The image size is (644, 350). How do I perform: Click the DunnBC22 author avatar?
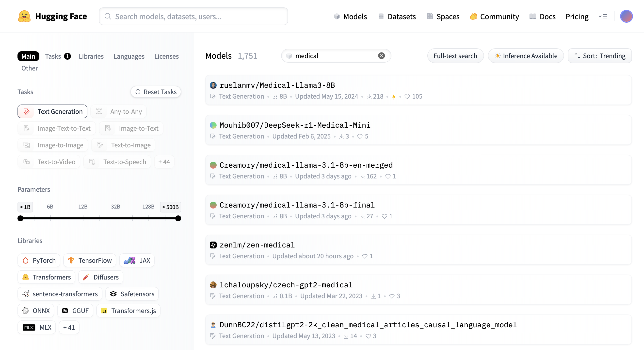tap(213, 325)
